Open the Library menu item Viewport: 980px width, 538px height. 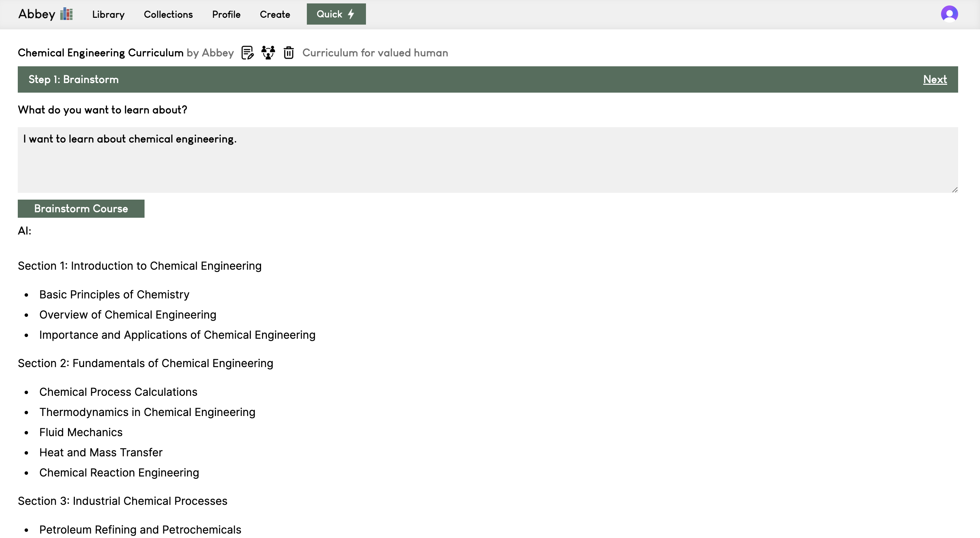coord(108,14)
